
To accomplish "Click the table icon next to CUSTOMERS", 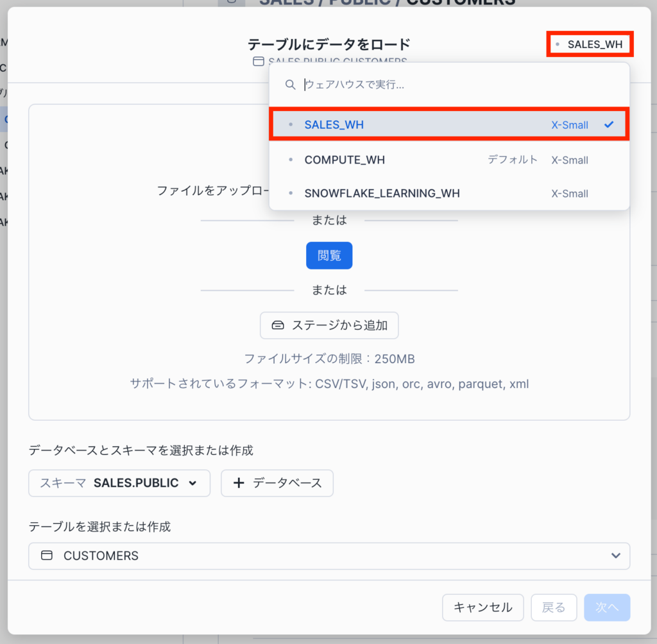I will pos(47,555).
